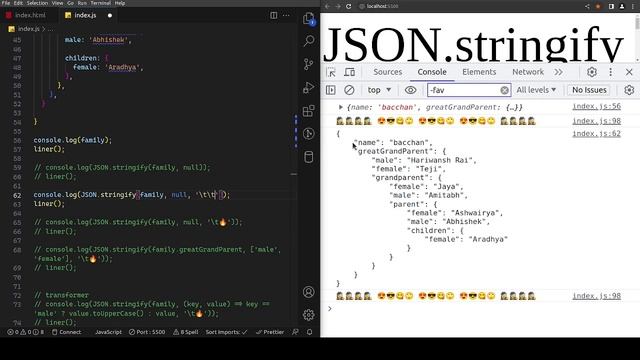Close the unsaved index.js tab dot
The image size is (640, 360).
(110, 16)
